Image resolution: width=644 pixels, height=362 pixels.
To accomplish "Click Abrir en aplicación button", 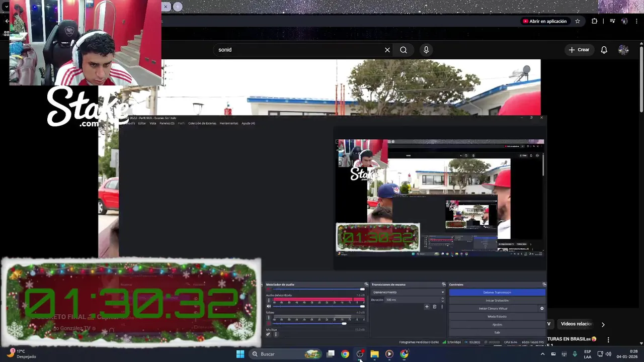I will pos(545,21).
